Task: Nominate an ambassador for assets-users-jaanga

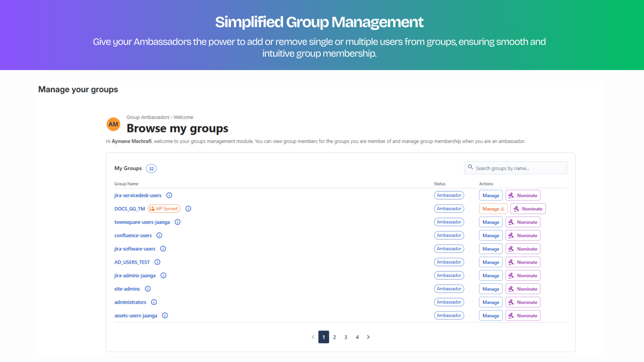Action: [522, 315]
